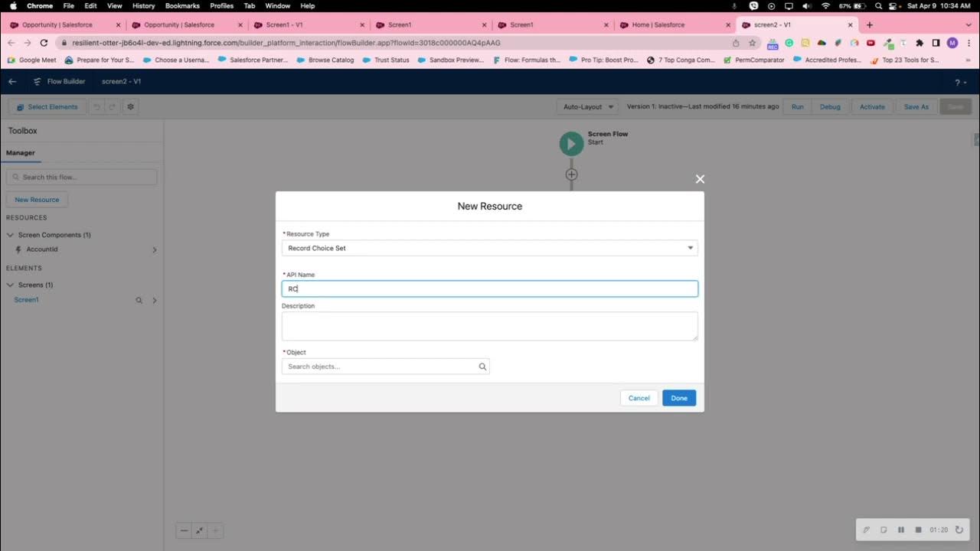The image size is (980, 551).
Task: Stop the screen recording
Action: pos(918,530)
